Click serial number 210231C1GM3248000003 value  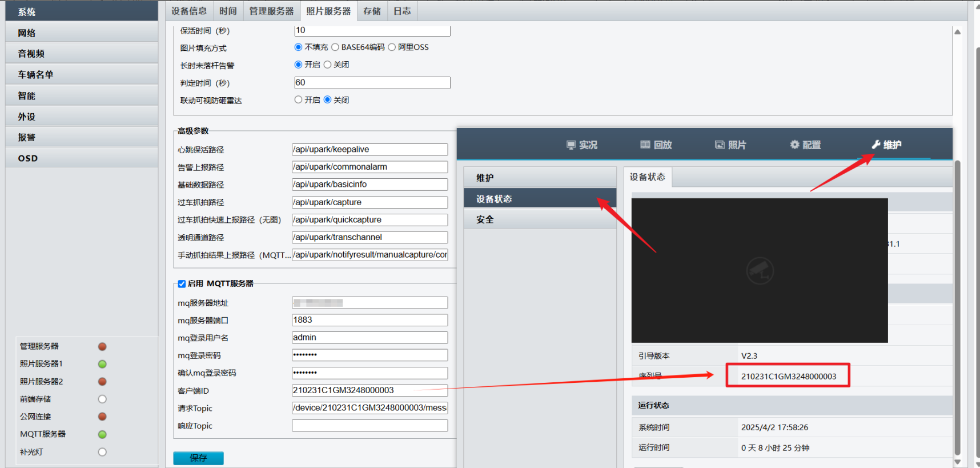tap(788, 376)
